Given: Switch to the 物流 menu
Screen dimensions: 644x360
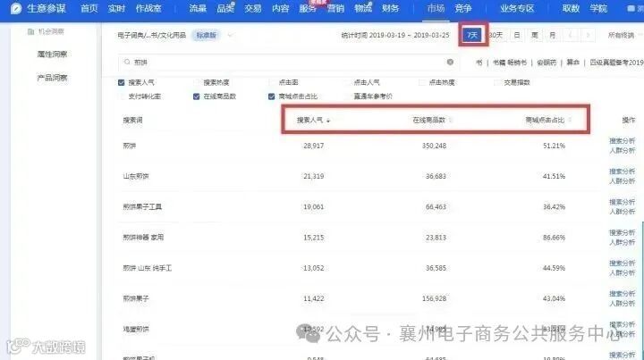Looking at the screenshot, I should click(x=363, y=8).
